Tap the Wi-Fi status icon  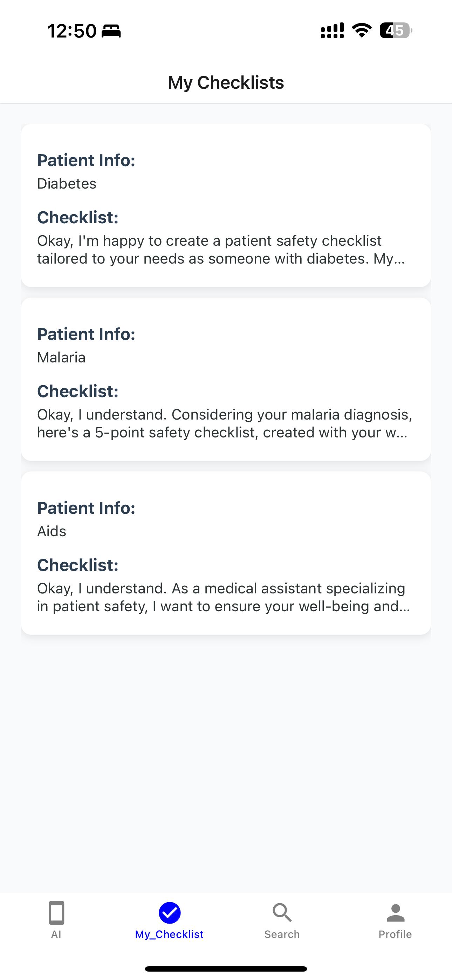point(362,30)
